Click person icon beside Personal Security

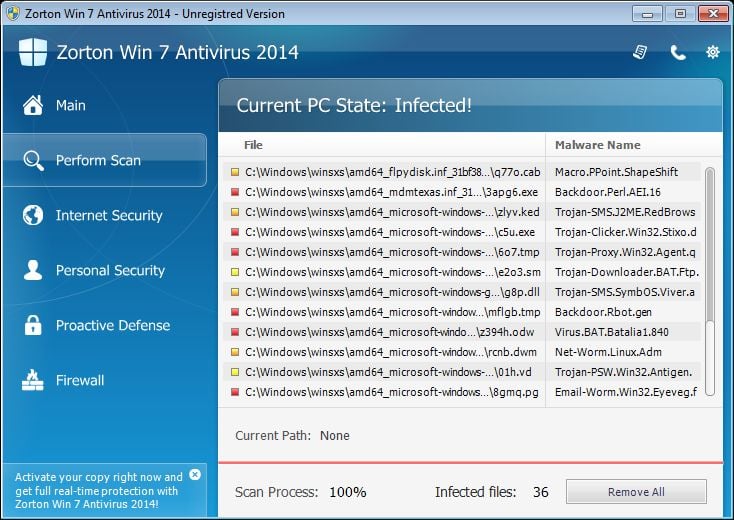(x=33, y=270)
